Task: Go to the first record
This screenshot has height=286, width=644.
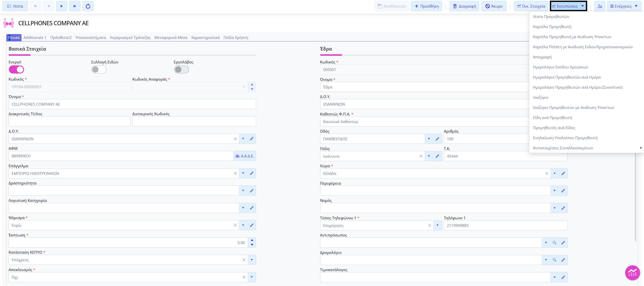Action: pyautogui.click(x=35, y=6)
